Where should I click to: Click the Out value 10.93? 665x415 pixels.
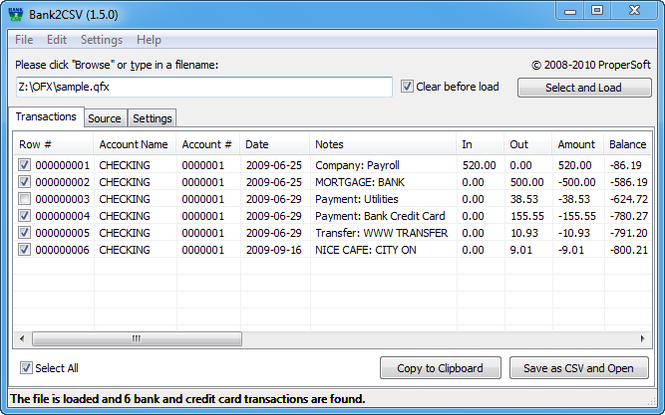(524, 233)
